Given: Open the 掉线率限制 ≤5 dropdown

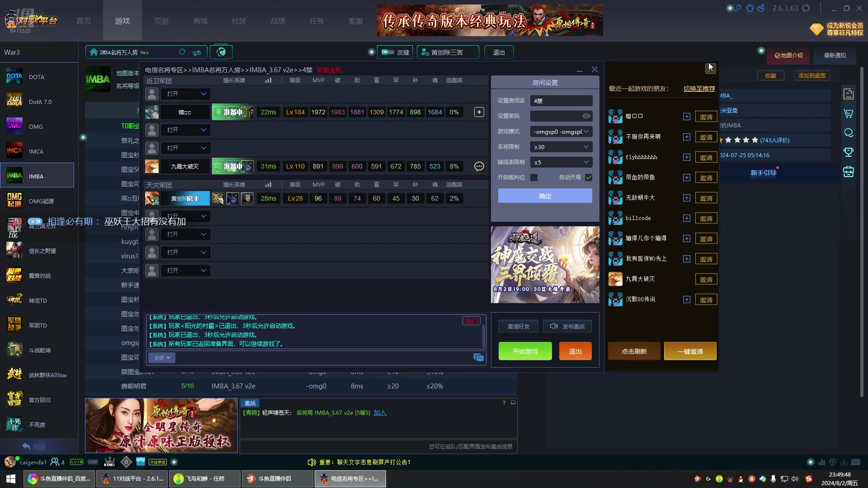Looking at the screenshot, I should (561, 162).
